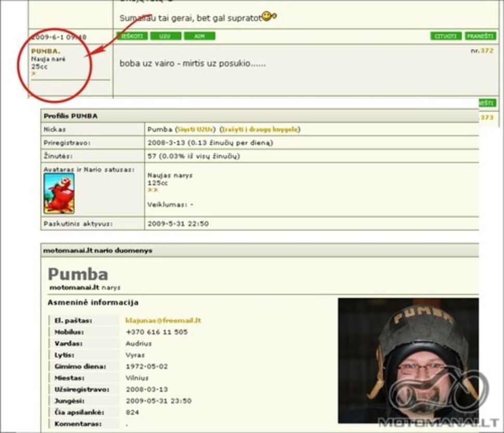Screen dimensions: 504x433
Task: Click the Jungėsi value 2009-05-31 23:50
Action: (158, 401)
